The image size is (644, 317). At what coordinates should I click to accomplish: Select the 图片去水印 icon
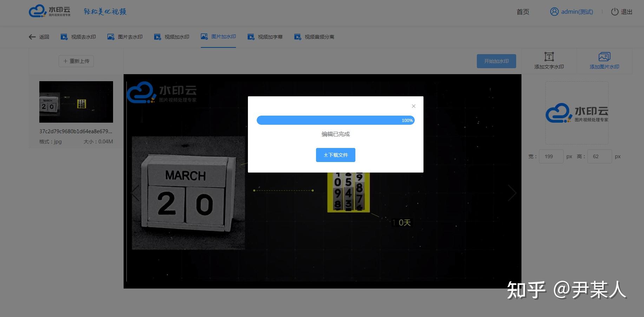click(x=111, y=37)
